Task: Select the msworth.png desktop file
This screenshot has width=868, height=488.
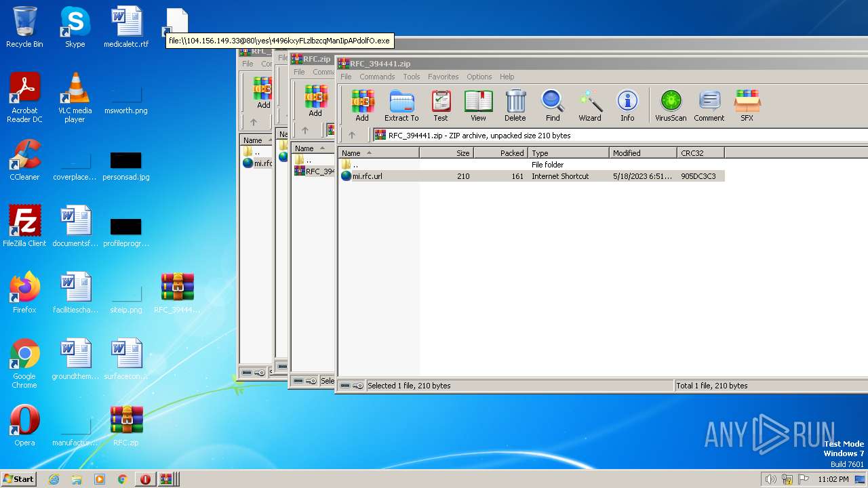Action: coord(126,100)
